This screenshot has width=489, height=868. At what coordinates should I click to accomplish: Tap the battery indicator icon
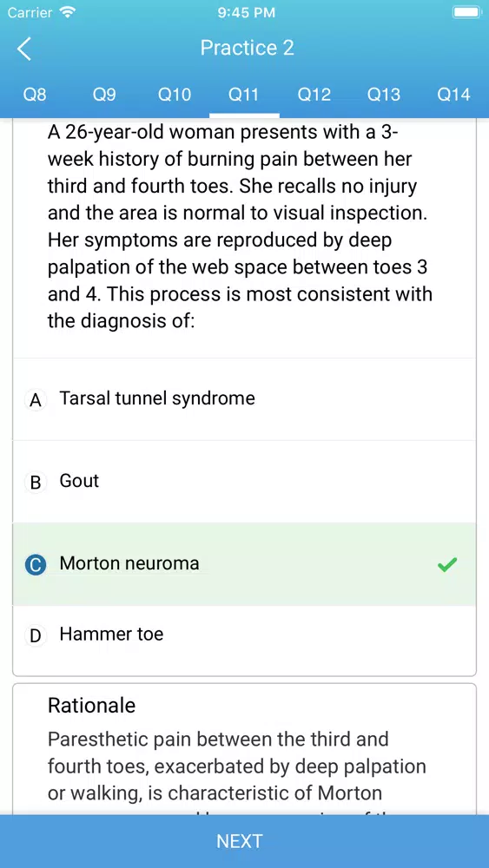tap(466, 12)
